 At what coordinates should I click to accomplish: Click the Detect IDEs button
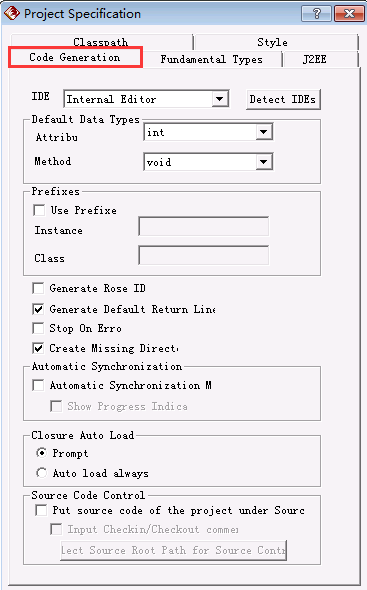click(283, 99)
